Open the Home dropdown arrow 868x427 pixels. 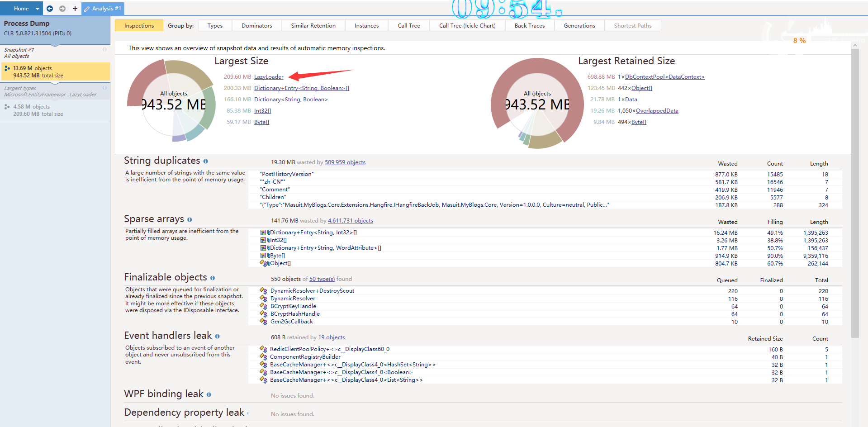tap(38, 9)
